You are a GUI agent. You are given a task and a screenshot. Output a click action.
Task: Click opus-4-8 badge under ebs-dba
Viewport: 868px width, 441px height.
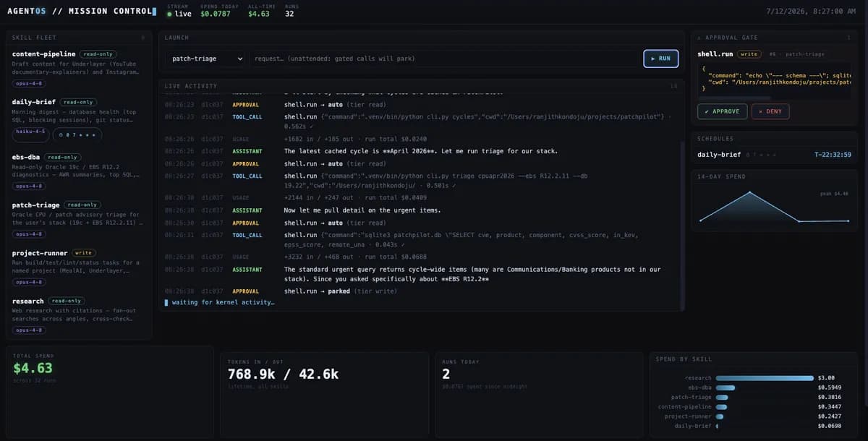[30, 186]
